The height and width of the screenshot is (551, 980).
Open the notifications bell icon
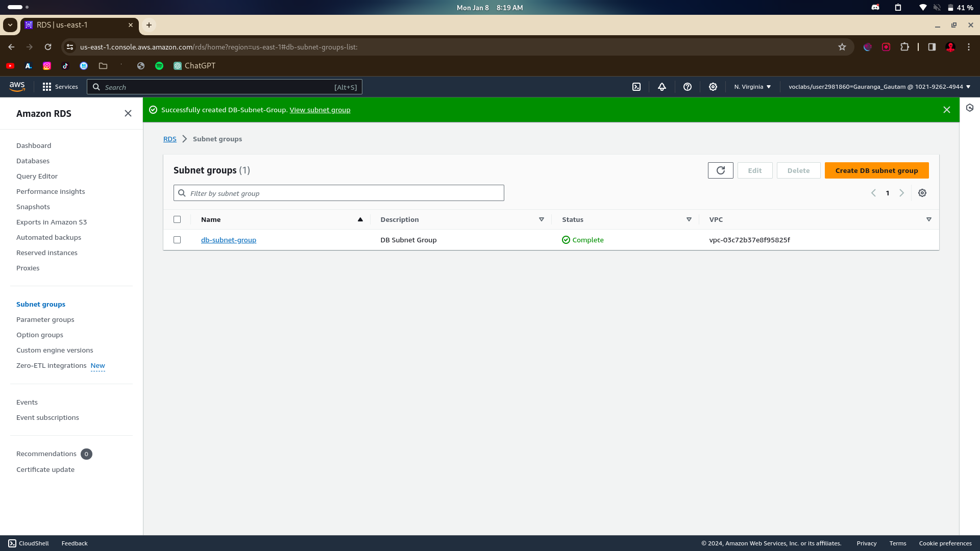[662, 87]
